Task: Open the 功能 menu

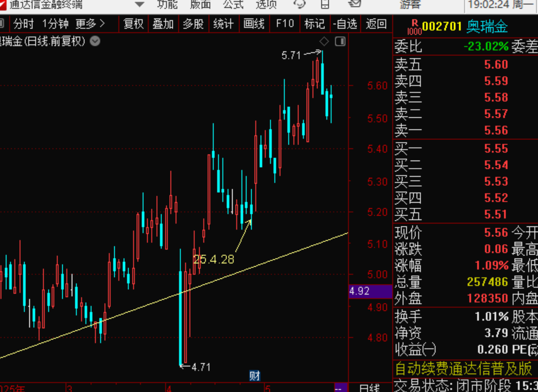Action: (167, 5)
